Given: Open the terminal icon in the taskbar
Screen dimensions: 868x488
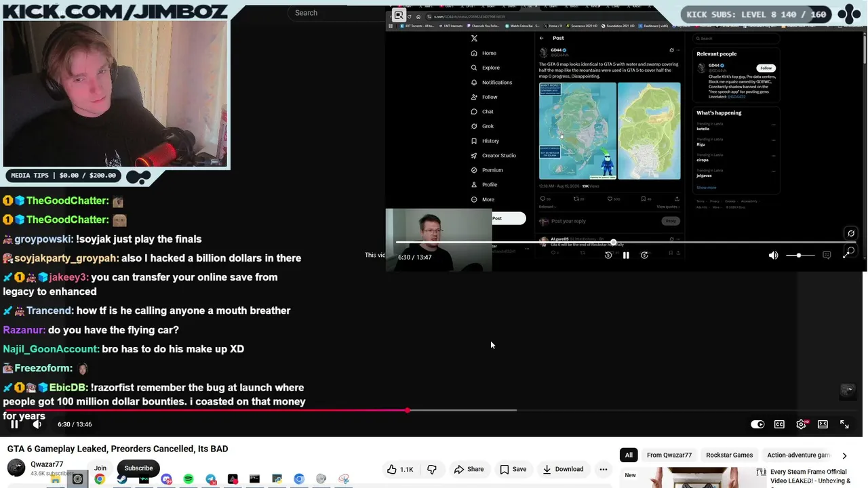Looking at the screenshot, I should click(x=254, y=479).
